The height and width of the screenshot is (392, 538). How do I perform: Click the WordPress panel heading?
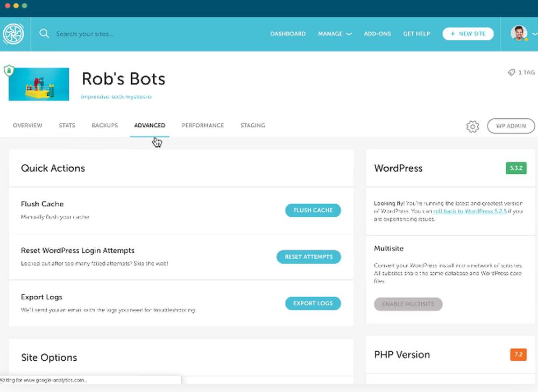click(398, 168)
